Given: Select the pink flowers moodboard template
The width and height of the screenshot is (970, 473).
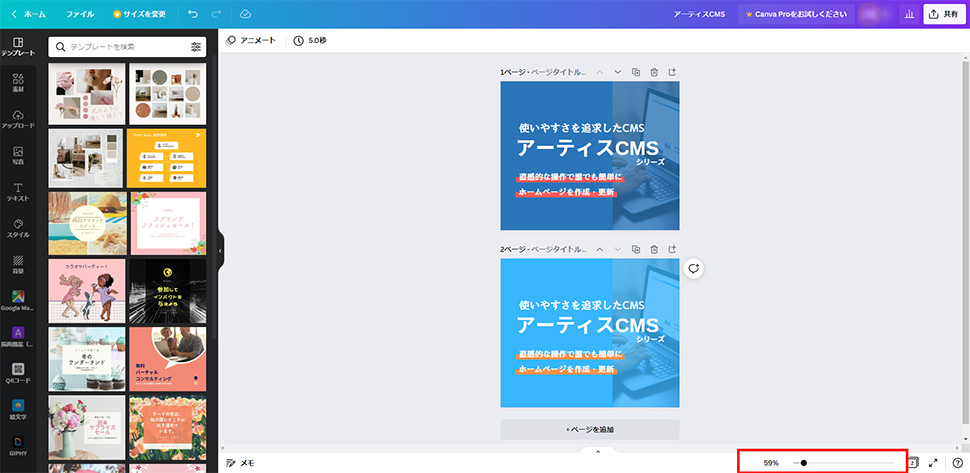Looking at the screenshot, I should [x=87, y=94].
